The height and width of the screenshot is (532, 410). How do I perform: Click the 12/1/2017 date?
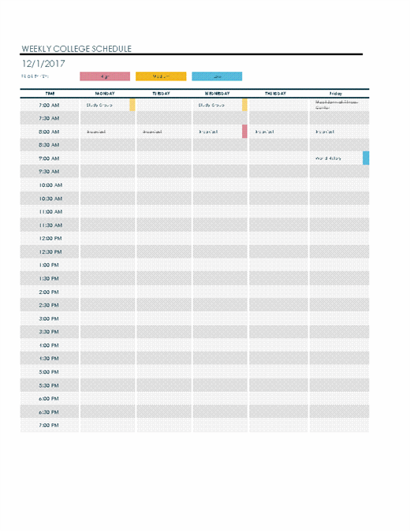43,64
